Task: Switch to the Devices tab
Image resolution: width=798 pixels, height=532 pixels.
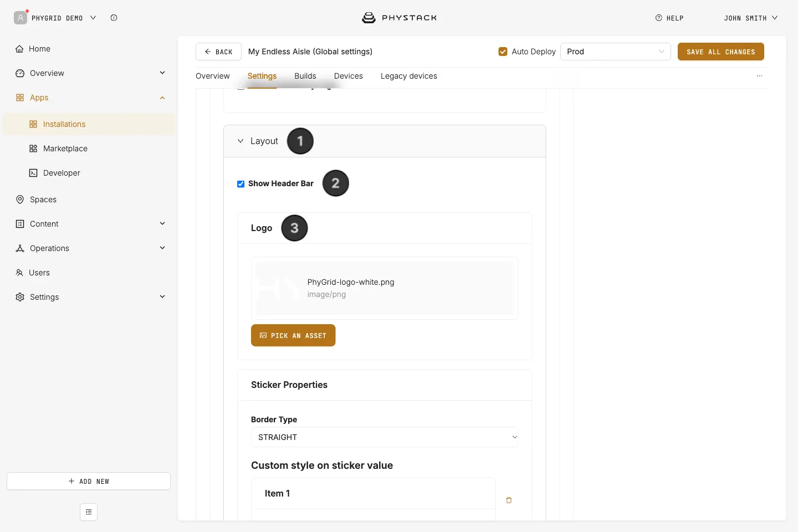Action: click(349, 76)
